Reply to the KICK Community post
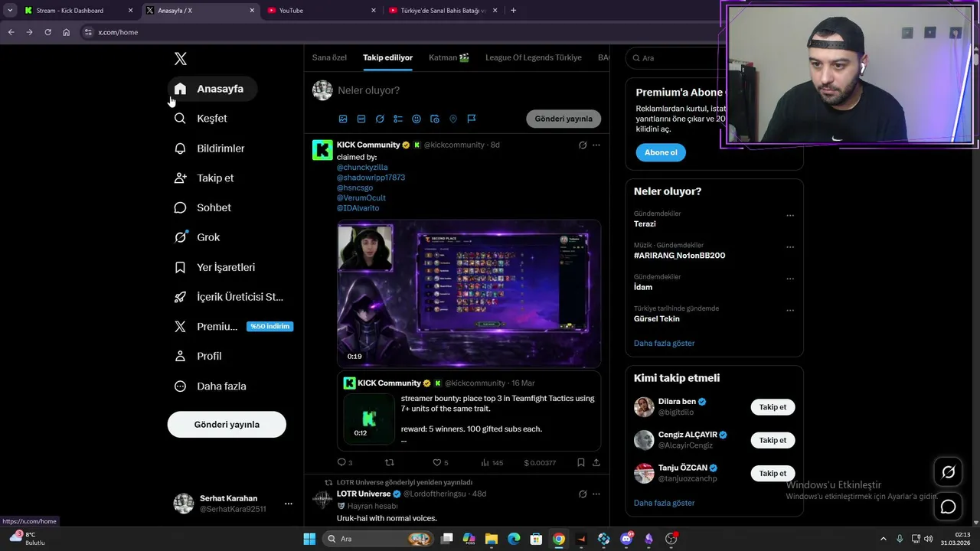Screen dimensions: 980x551 click(345, 462)
